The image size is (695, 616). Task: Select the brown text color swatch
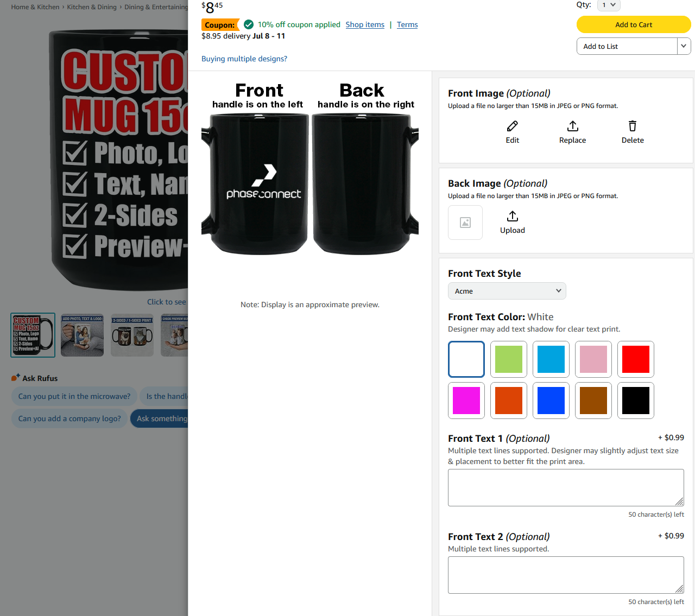[x=593, y=401]
